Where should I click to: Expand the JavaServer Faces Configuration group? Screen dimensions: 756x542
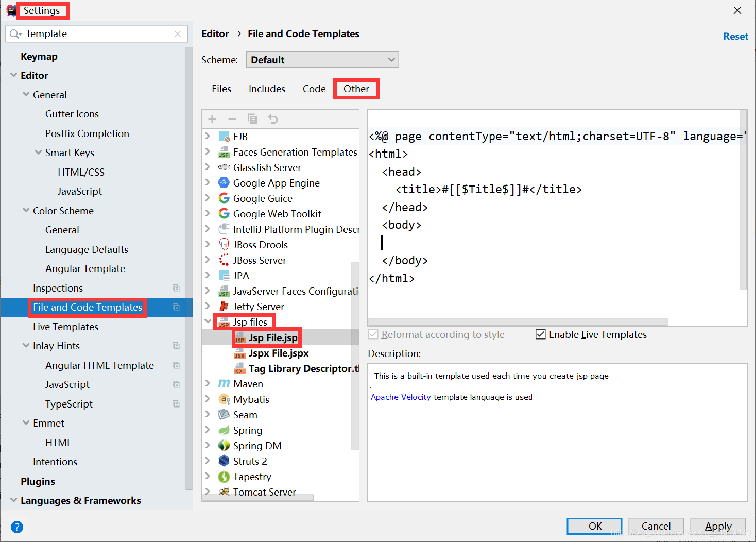[x=208, y=291]
